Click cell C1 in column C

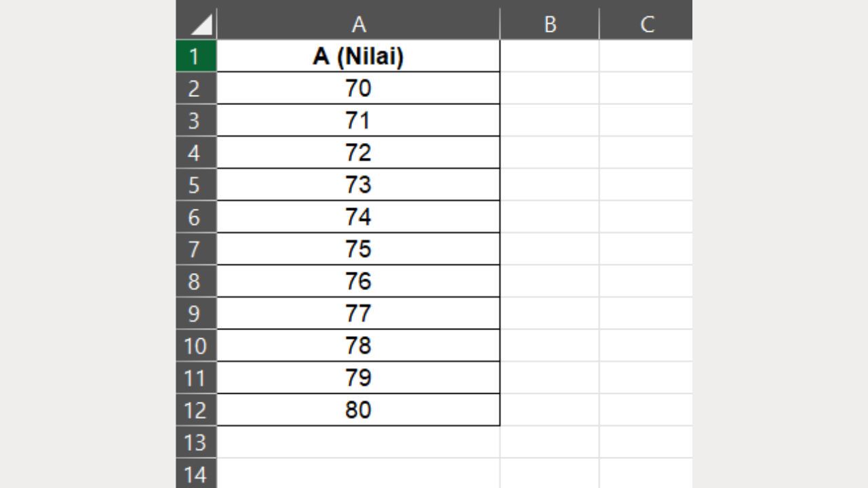click(645, 56)
